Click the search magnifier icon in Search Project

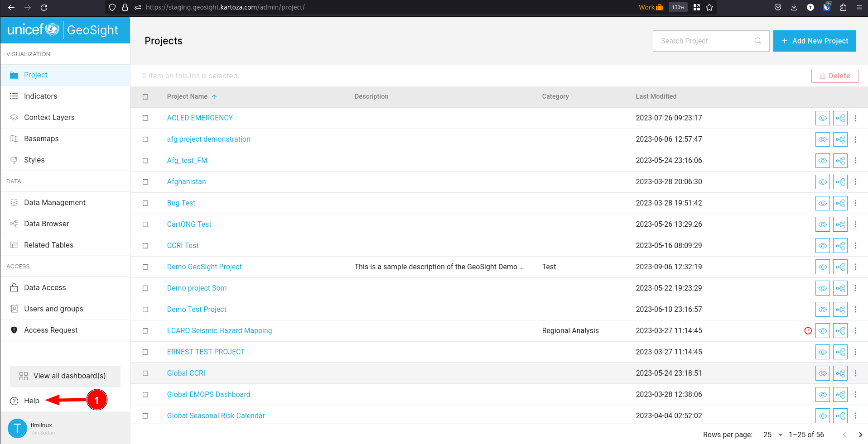click(757, 41)
